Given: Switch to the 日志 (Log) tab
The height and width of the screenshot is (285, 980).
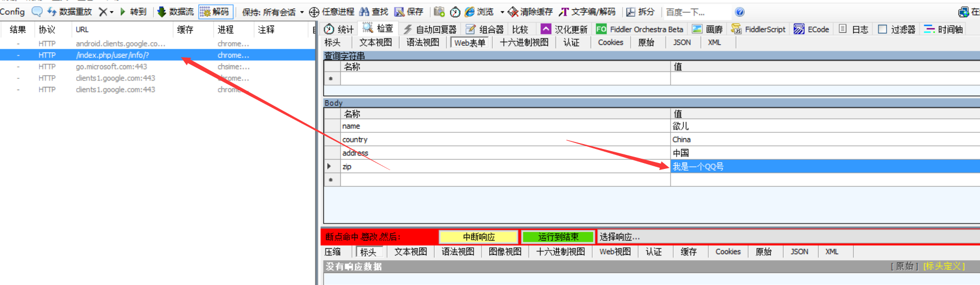Looking at the screenshot, I should [854, 29].
